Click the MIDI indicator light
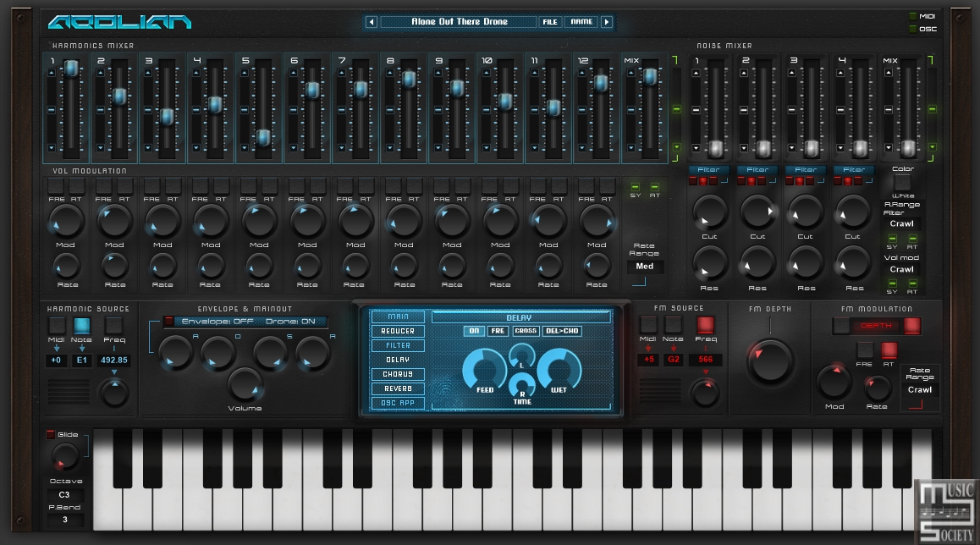 tap(912, 16)
